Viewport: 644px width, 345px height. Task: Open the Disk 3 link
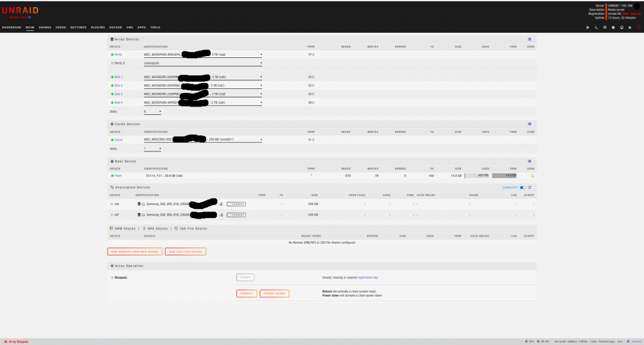[118, 94]
